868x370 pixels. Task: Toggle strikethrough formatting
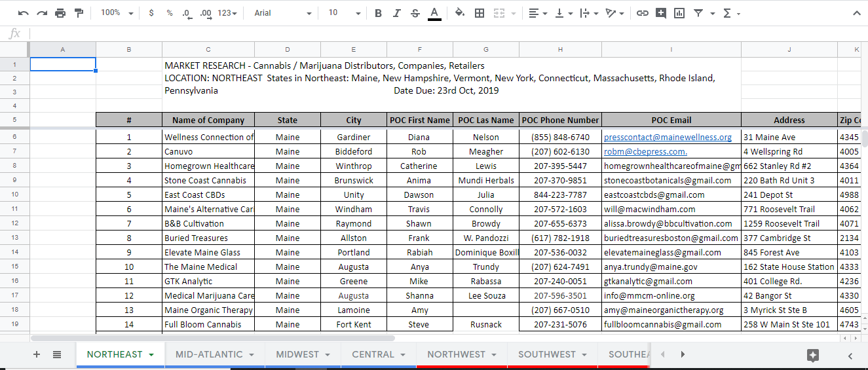[415, 13]
